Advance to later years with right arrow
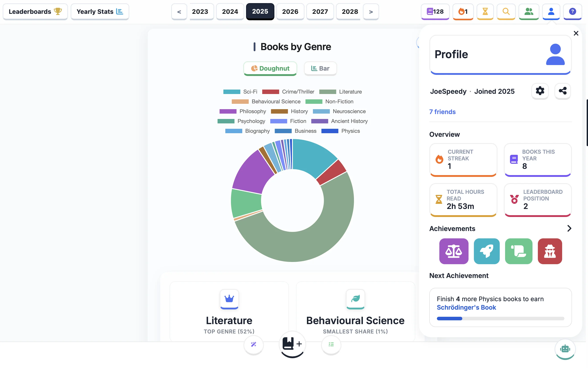 tap(371, 11)
